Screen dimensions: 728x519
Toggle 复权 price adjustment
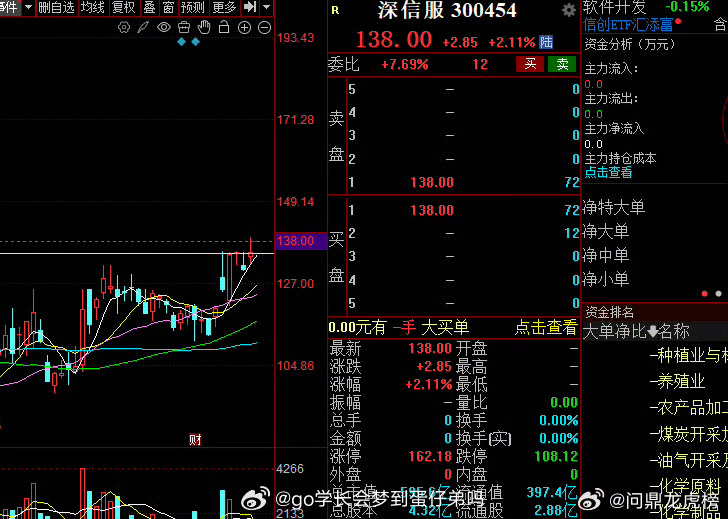tap(123, 7)
